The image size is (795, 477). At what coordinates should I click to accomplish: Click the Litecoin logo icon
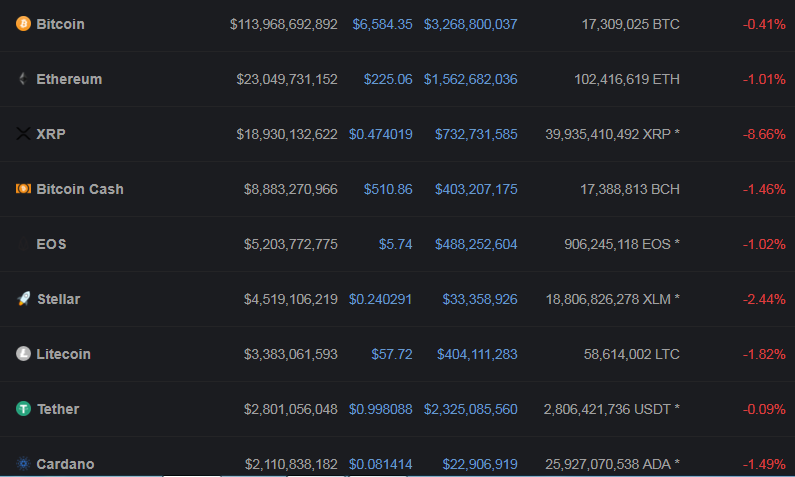click(23, 353)
